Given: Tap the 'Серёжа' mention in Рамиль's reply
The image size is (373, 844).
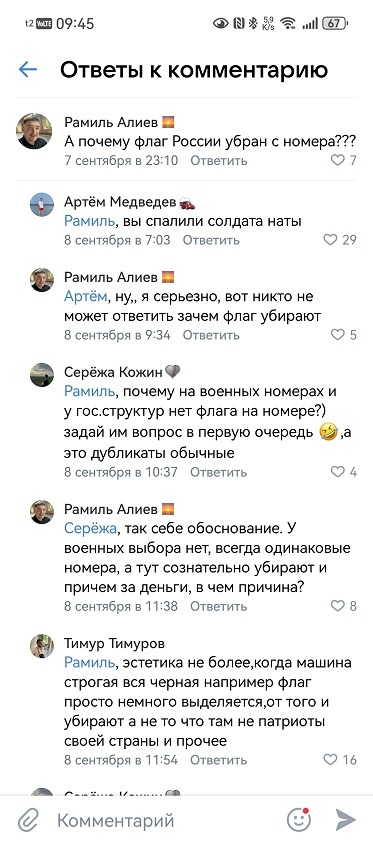Looking at the screenshot, I should click(90, 529).
